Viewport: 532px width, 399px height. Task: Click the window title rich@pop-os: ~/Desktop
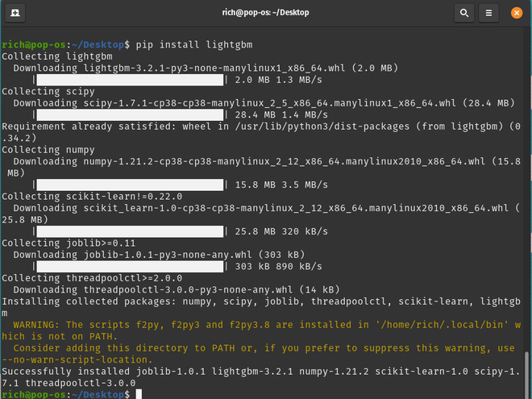pyautogui.click(x=265, y=13)
